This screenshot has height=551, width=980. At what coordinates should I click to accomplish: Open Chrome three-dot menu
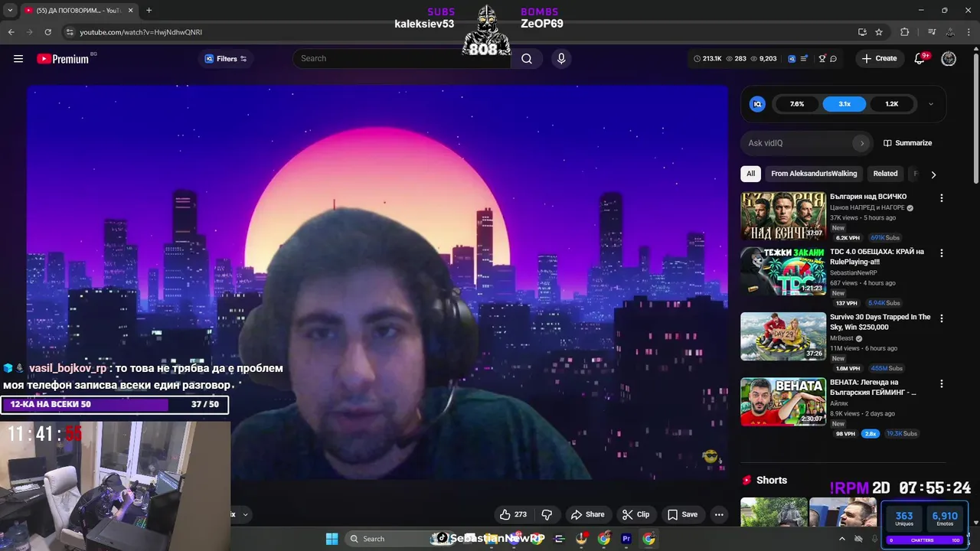969,32
